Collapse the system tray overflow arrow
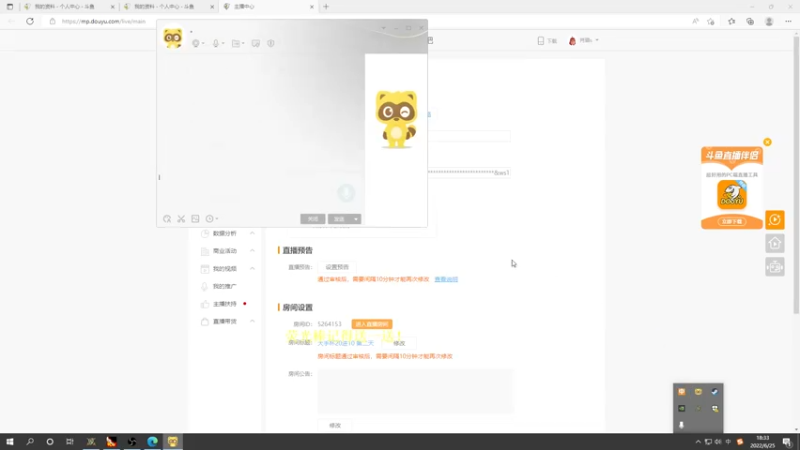The width and height of the screenshot is (800, 450). (x=698, y=442)
